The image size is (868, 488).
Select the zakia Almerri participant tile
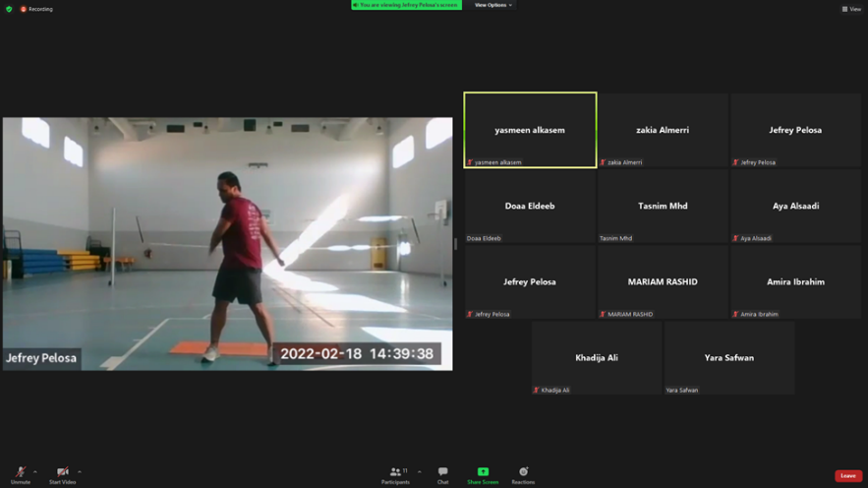663,130
